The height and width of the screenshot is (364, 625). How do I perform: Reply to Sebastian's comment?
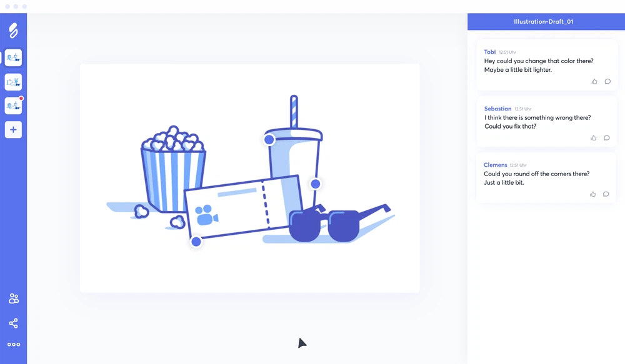click(607, 138)
